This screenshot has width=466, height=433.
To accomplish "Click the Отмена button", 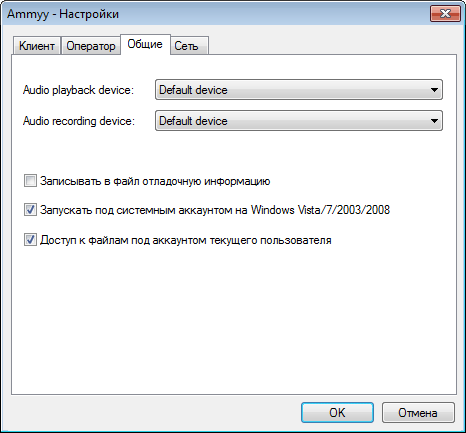I will tap(418, 413).
